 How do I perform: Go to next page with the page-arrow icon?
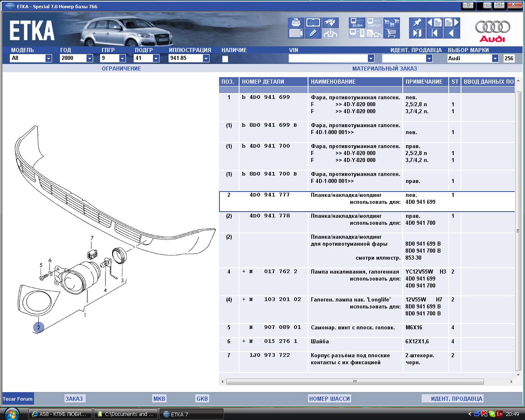coord(452,23)
